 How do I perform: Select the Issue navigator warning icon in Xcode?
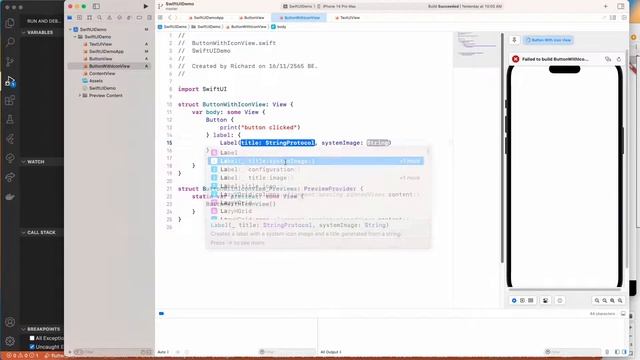click(x=109, y=18)
